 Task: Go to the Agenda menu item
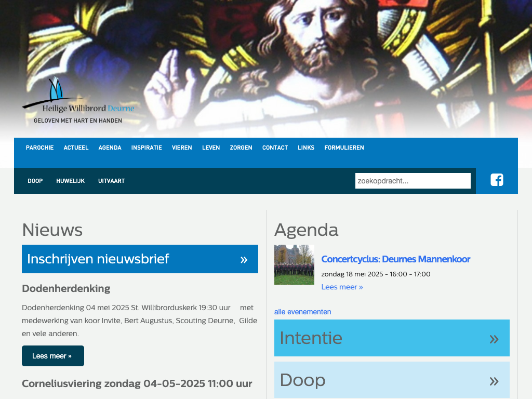click(x=110, y=148)
